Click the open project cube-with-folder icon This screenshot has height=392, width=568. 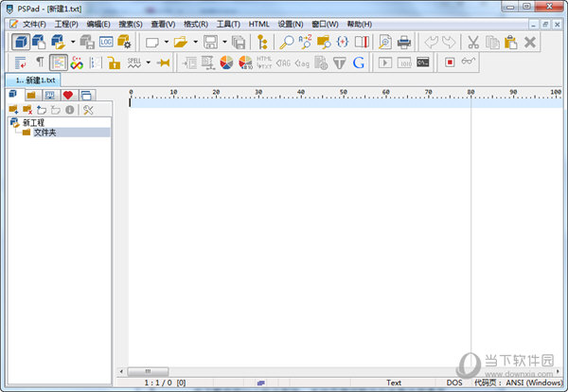[58, 42]
